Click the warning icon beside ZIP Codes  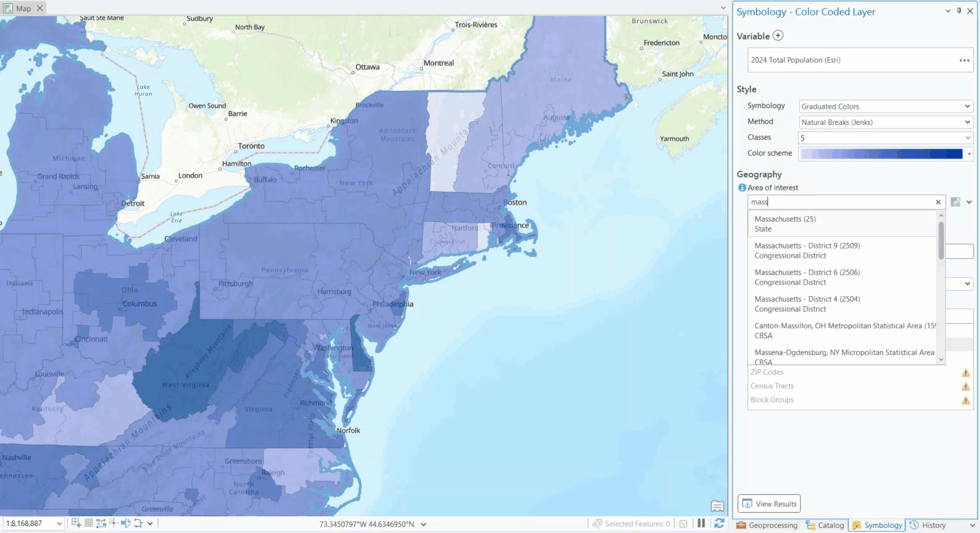pyautogui.click(x=965, y=373)
